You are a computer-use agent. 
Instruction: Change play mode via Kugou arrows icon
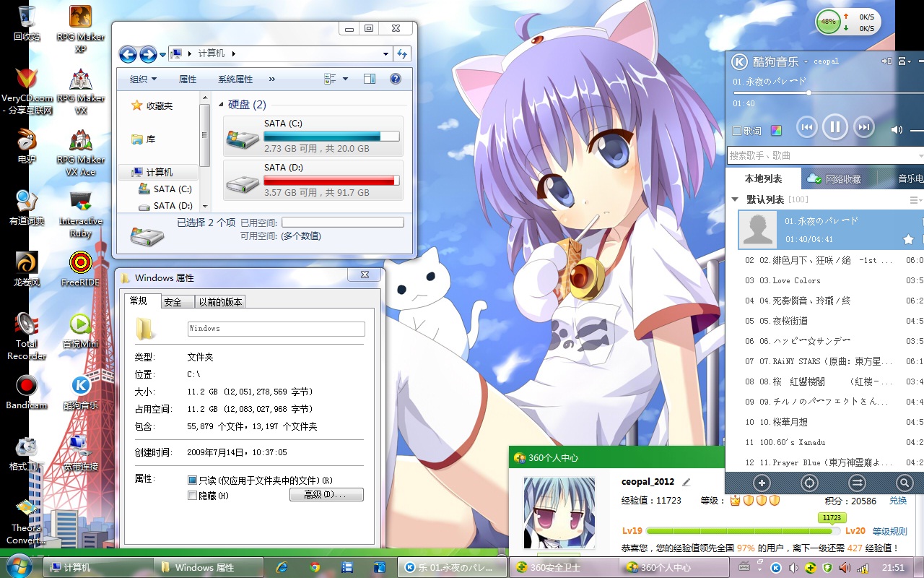coord(857,483)
